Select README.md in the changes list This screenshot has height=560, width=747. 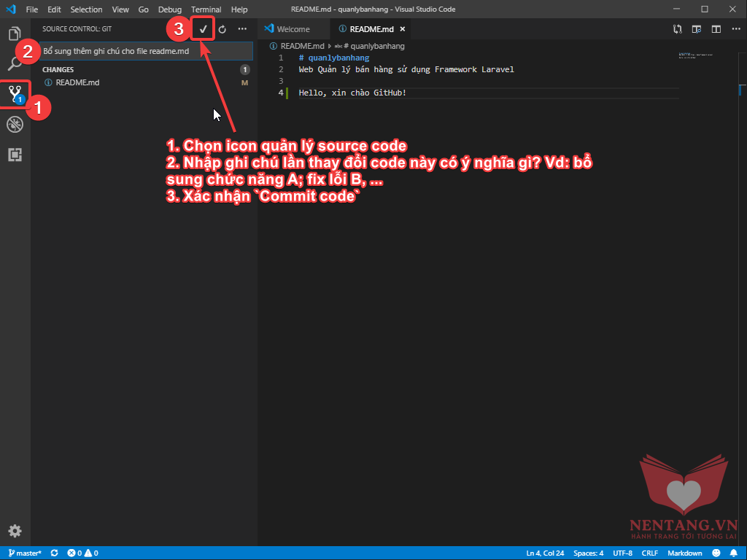click(77, 82)
